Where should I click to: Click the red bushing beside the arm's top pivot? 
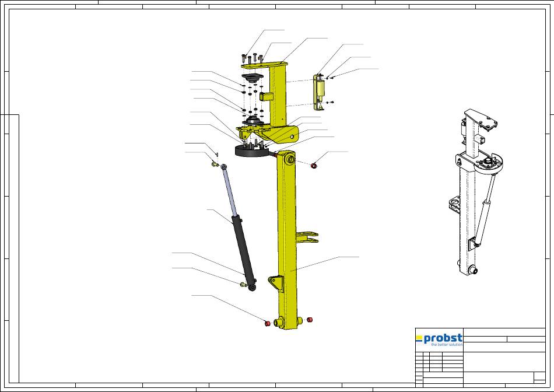pyautogui.click(x=314, y=165)
